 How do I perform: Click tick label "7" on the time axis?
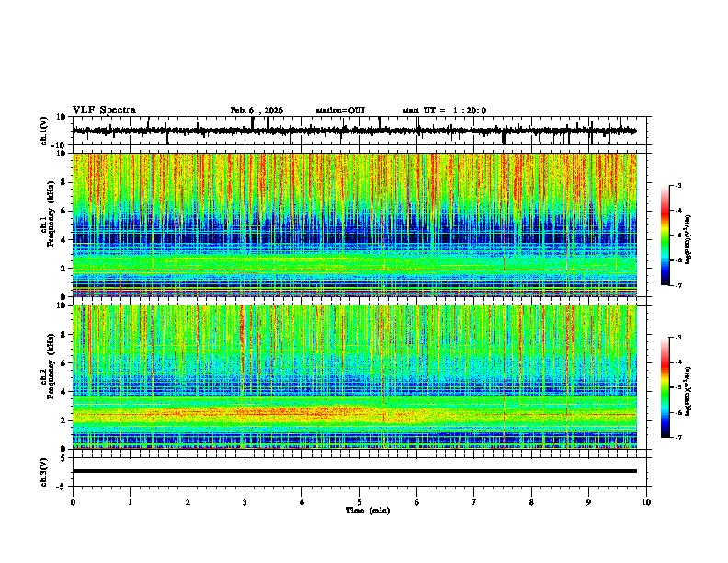pos(474,502)
